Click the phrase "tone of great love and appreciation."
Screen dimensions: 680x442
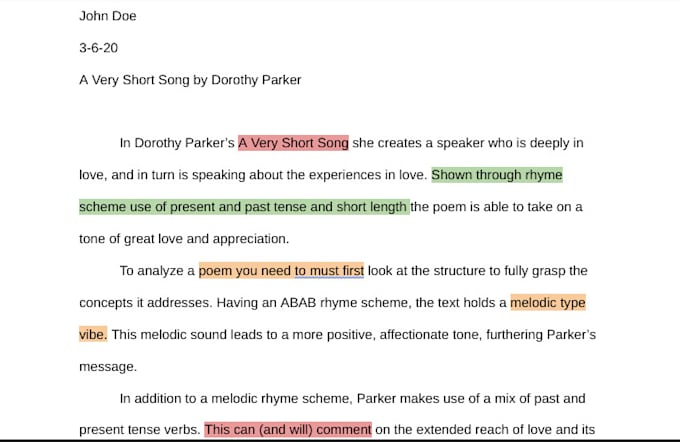click(x=184, y=239)
